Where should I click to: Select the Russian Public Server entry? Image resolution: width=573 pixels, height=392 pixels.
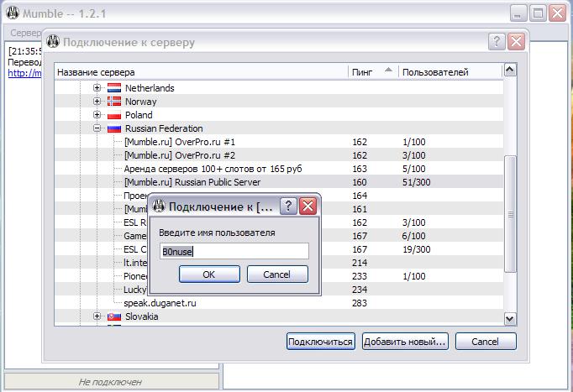pos(192,182)
